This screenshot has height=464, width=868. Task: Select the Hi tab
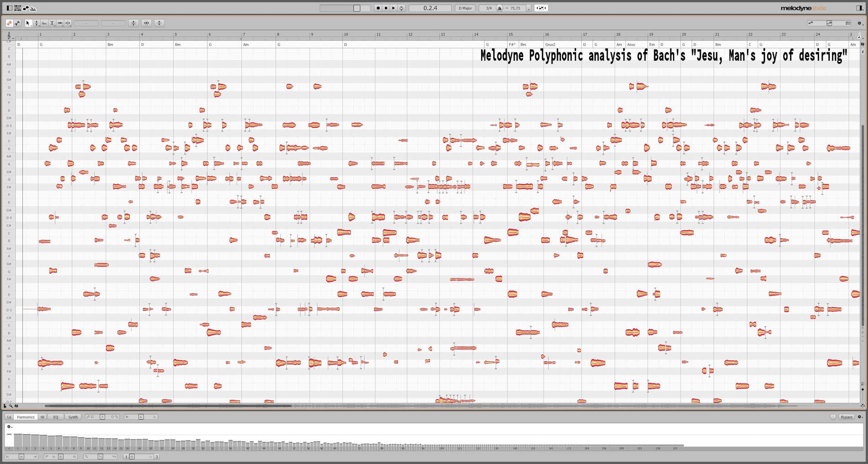tap(42, 417)
